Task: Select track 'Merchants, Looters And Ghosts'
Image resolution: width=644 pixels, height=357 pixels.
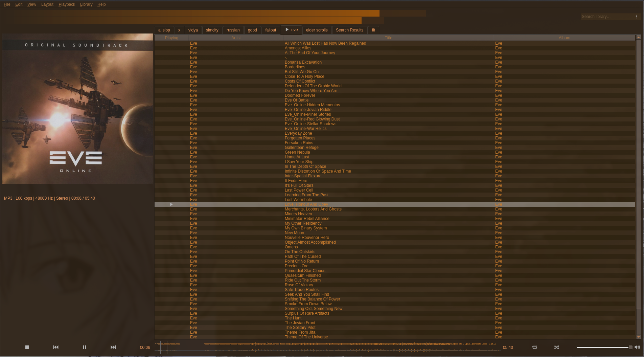Action: [313, 209]
